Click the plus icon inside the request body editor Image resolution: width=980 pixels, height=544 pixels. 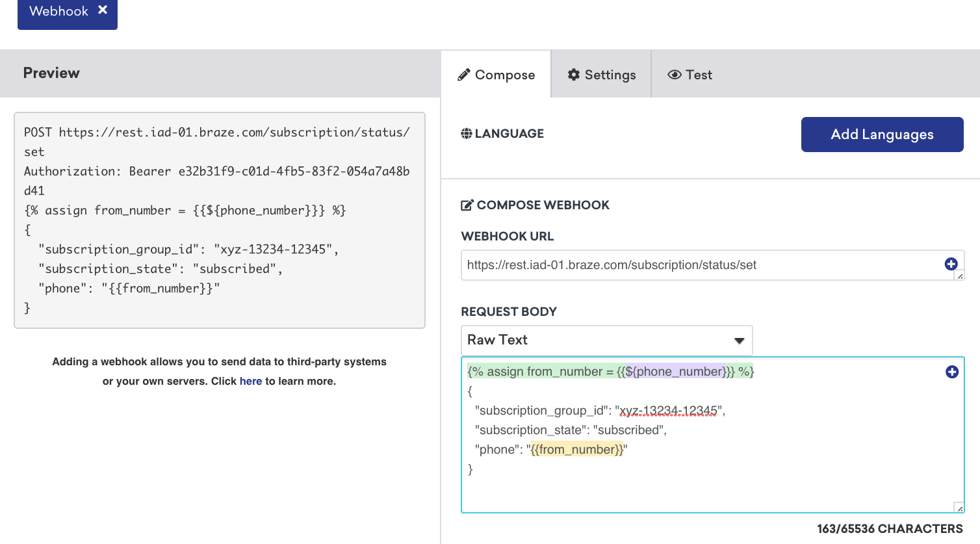click(951, 371)
